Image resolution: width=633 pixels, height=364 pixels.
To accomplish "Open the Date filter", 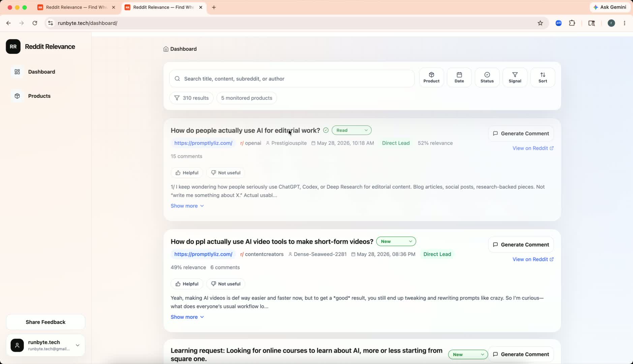I will [459, 78].
